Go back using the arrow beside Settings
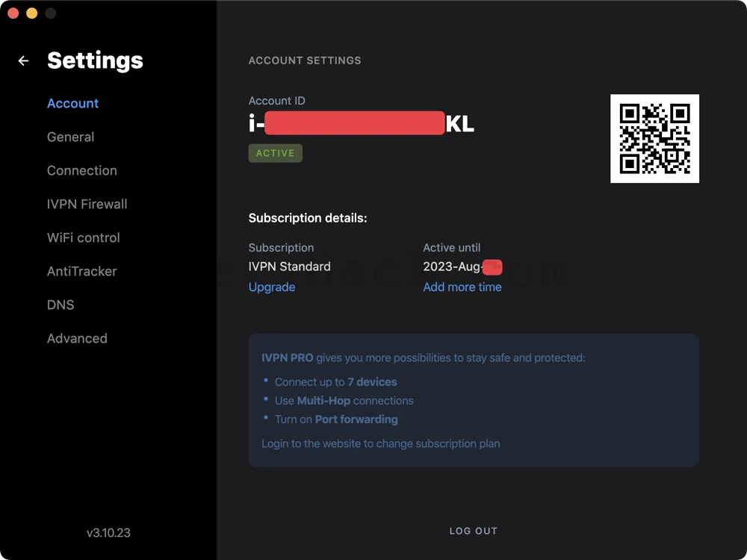The width and height of the screenshot is (747, 560). 23,60
